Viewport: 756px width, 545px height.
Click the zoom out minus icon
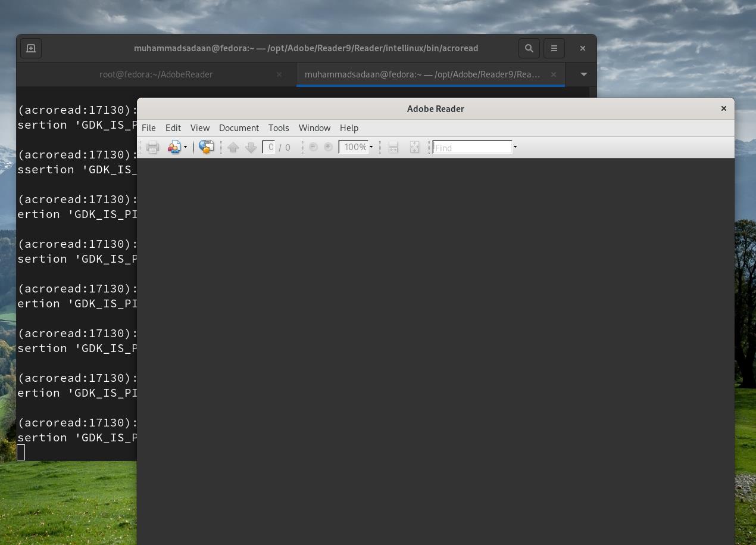(x=313, y=147)
